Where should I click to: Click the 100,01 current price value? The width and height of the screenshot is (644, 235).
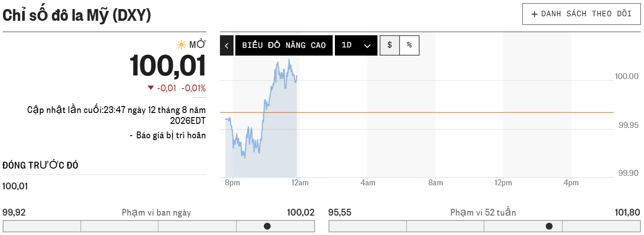tap(168, 66)
